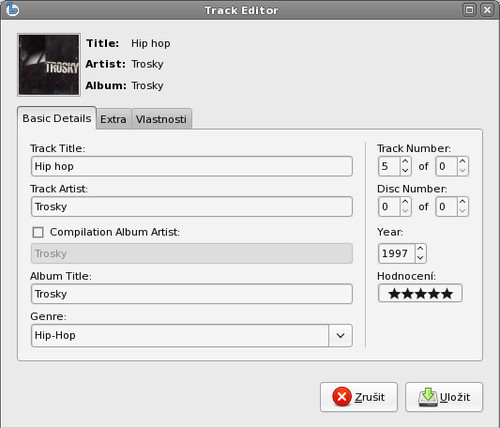The image size is (500, 428).
Task: Click into the Album Title field
Action: point(192,294)
